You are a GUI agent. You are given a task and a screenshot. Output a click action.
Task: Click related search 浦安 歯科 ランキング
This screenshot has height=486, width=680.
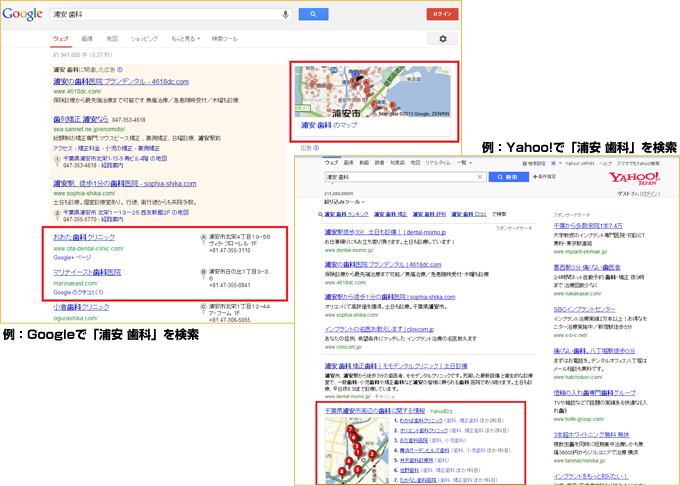(347, 214)
